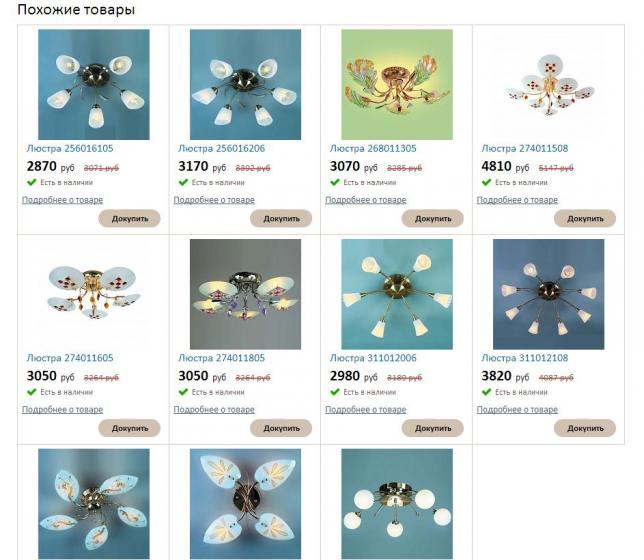The width and height of the screenshot is (644, 560).
Task: View details link under Люстра 311012006
Action: click(366, 410)
